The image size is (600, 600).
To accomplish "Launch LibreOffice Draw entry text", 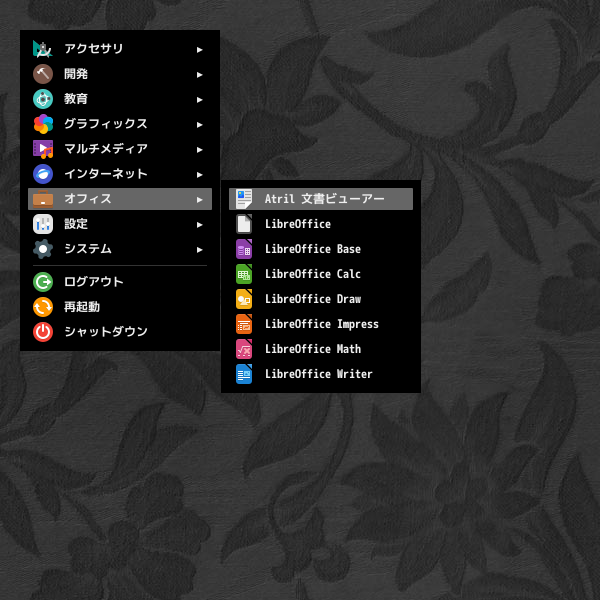I will pos(313,299).
